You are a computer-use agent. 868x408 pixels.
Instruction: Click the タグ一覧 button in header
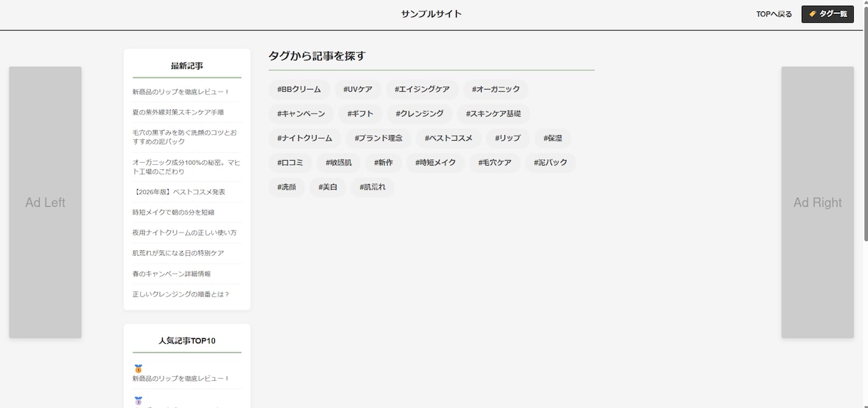click(827, 14)
